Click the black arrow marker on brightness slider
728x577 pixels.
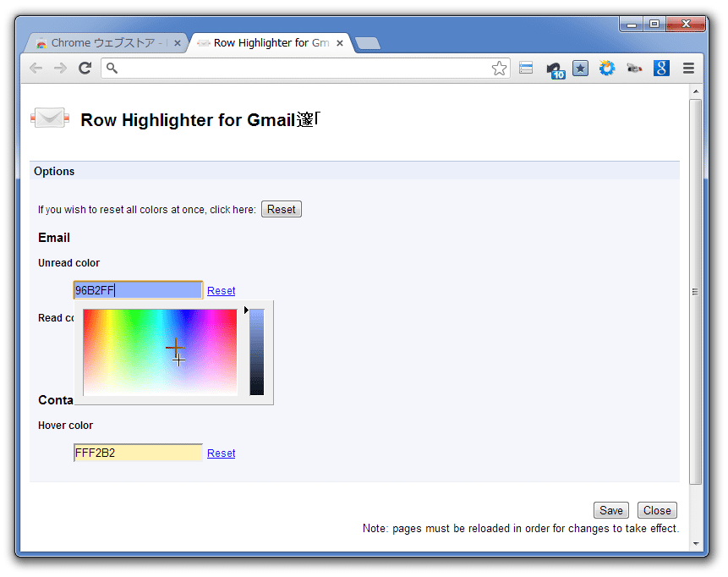point(246,310)
